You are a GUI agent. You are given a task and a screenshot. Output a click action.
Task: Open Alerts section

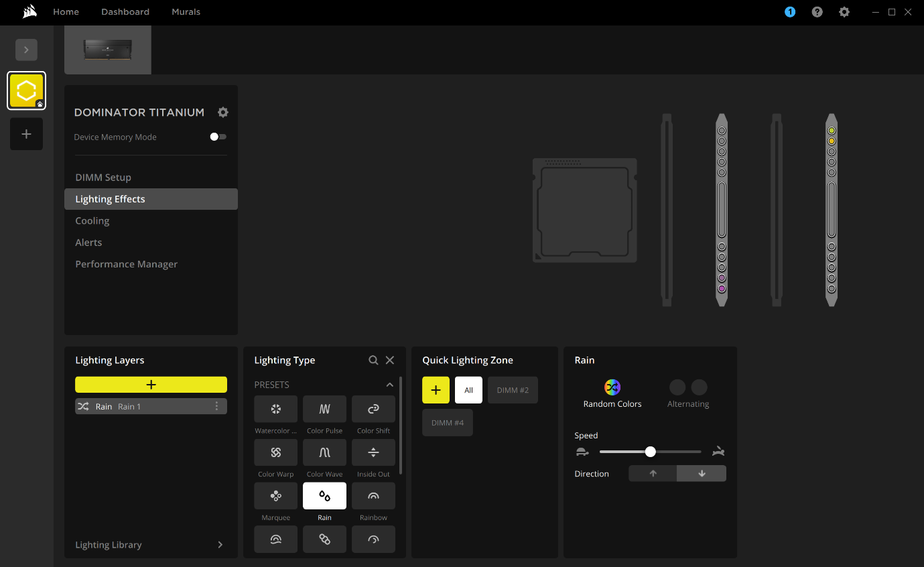(x=151, y=242)
